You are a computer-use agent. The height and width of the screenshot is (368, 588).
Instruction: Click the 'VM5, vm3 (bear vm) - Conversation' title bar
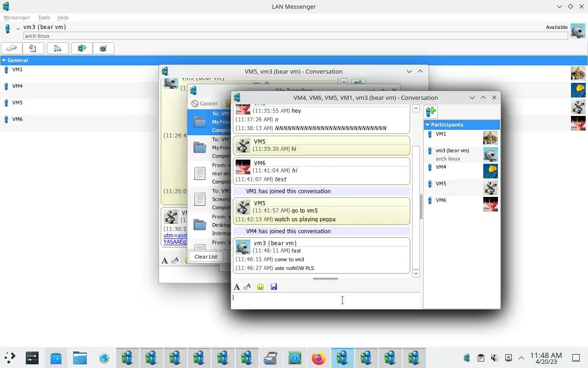[294, 71]
